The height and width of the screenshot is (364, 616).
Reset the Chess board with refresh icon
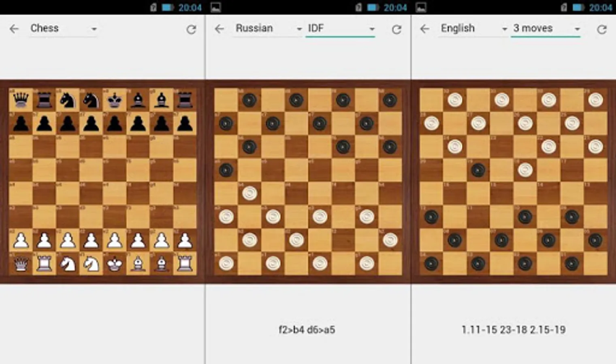click(191, 29)
